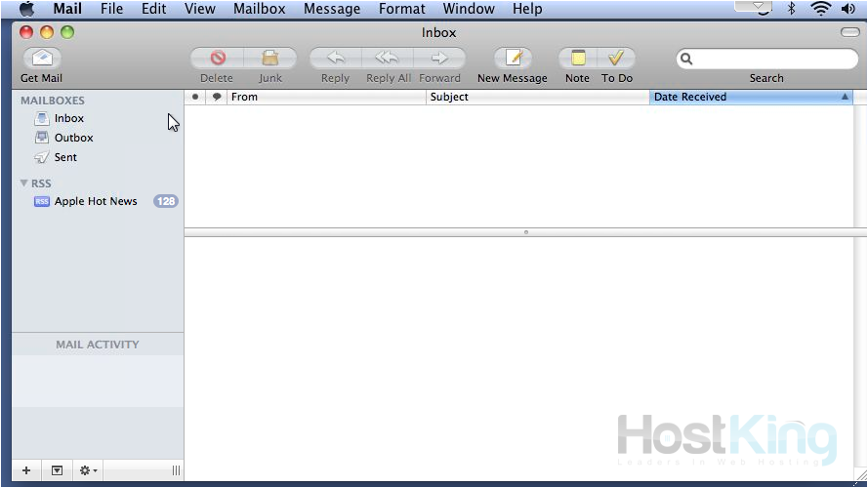Image resolution: width=868 pixels, height=488 pixels.
Task: Open the Help menu
Action: [527, 9]
